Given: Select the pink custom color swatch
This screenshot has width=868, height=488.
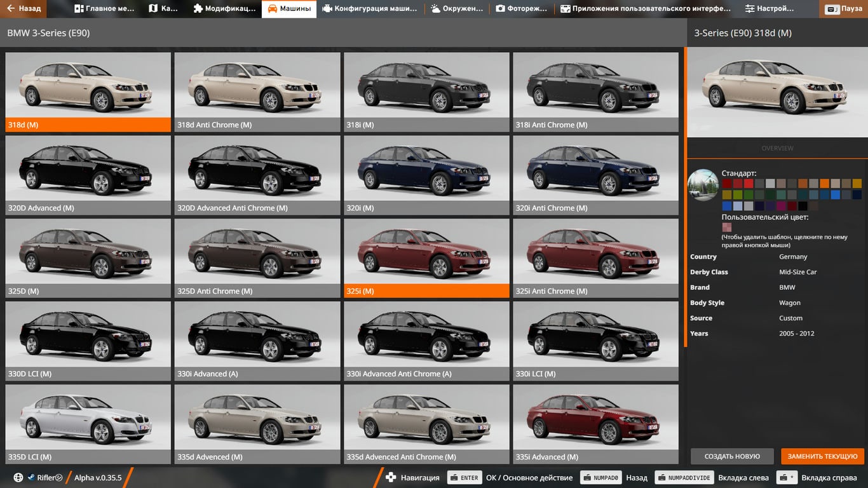Looking at the screenshot, I should pyautogui.click(x=727, y=227).
